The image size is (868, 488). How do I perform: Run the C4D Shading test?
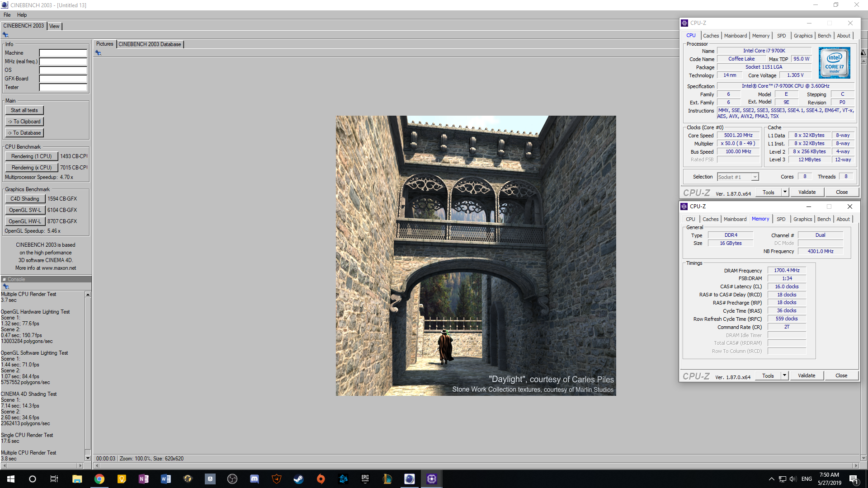[x=25, y=199]
